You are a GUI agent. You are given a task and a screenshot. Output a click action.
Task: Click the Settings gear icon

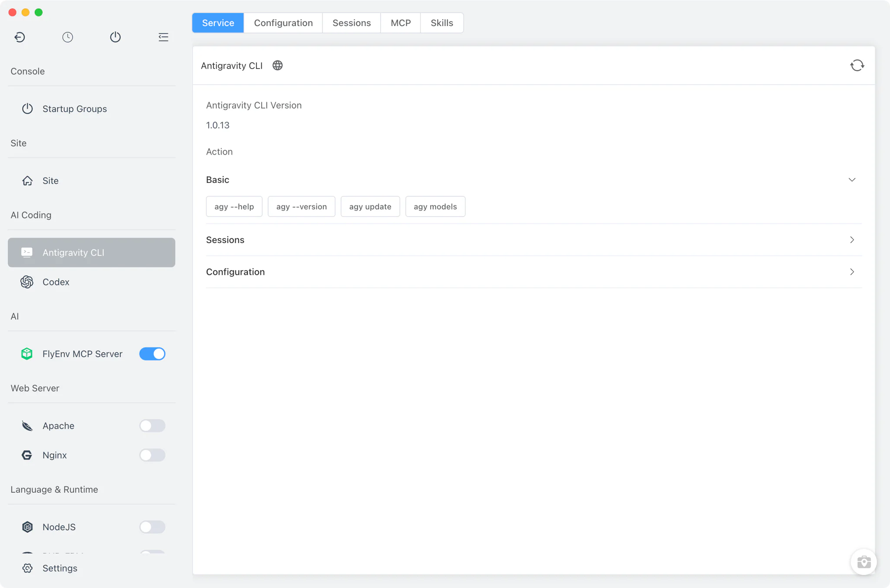click(27, 568)
